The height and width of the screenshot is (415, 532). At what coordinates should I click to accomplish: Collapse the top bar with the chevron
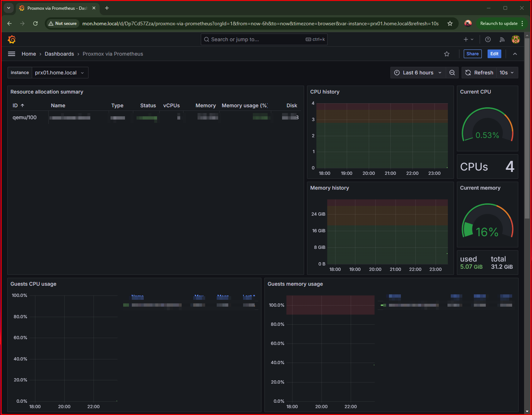[x=515, y=54]
